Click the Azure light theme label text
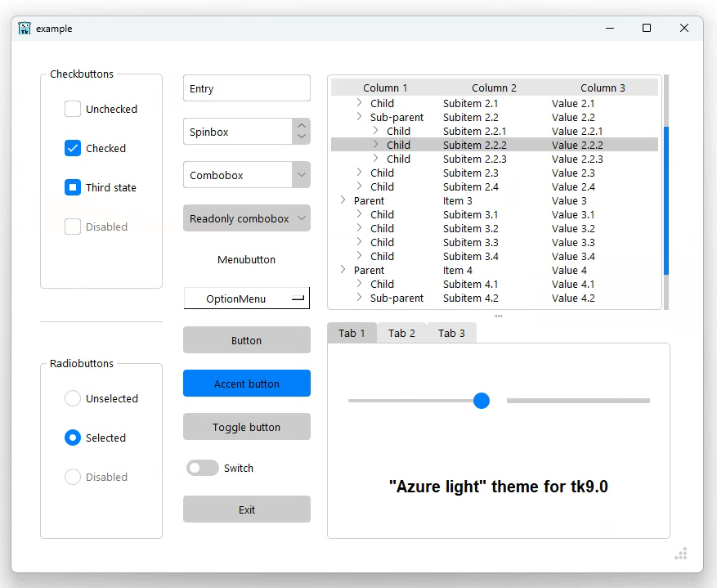Screen dimensions: 717x588 [499, 487]
